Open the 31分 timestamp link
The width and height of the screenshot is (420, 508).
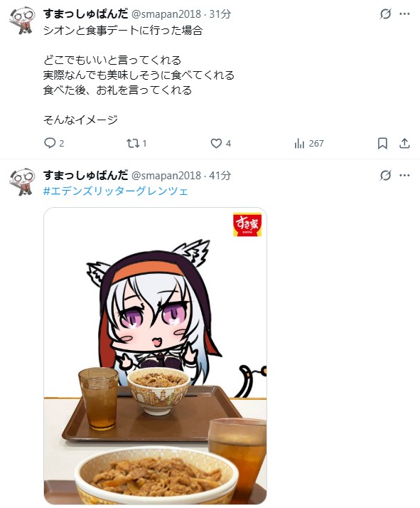tap(220, 14)
